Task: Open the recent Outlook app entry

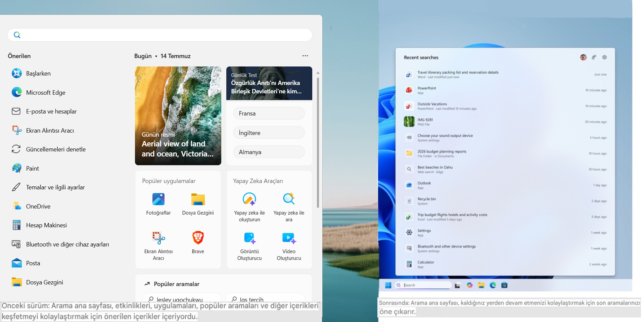Action: [x=505, y=185]
